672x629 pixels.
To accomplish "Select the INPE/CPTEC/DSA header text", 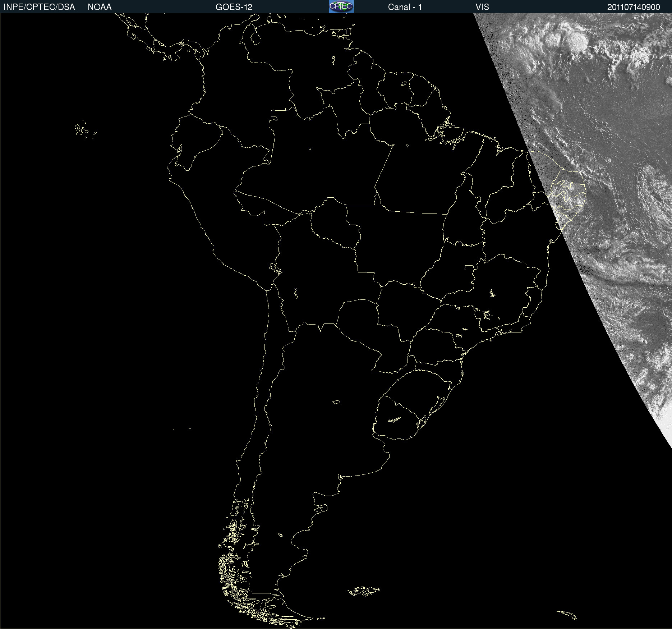I will coord(39,7).
